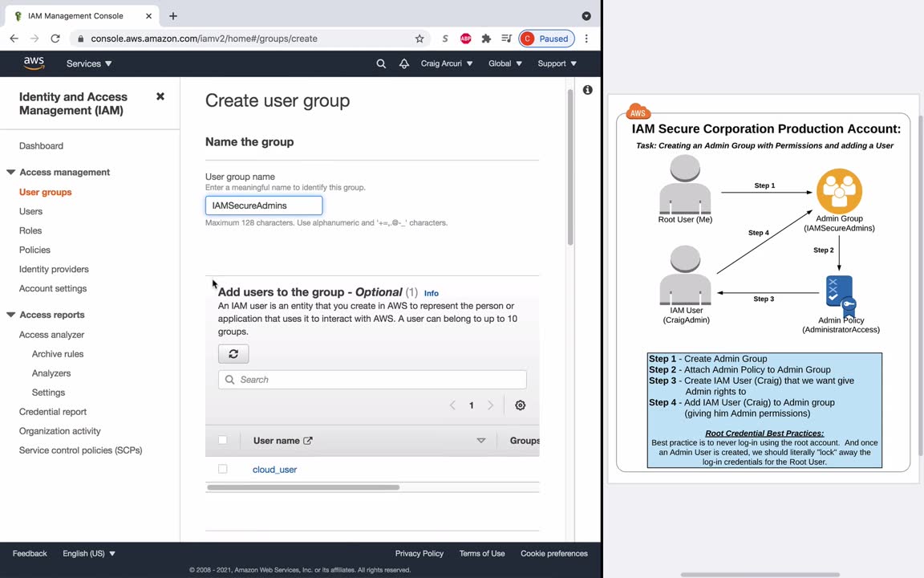924x578 pixels.
Task: Open Access analyzer Settings in sidebar
Action: click(48, 393)
